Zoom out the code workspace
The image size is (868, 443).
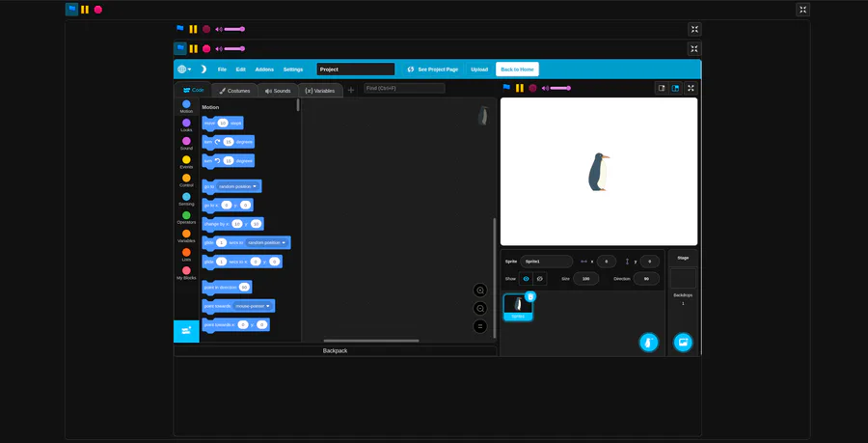pyautogui.click(x=480, y=309)
